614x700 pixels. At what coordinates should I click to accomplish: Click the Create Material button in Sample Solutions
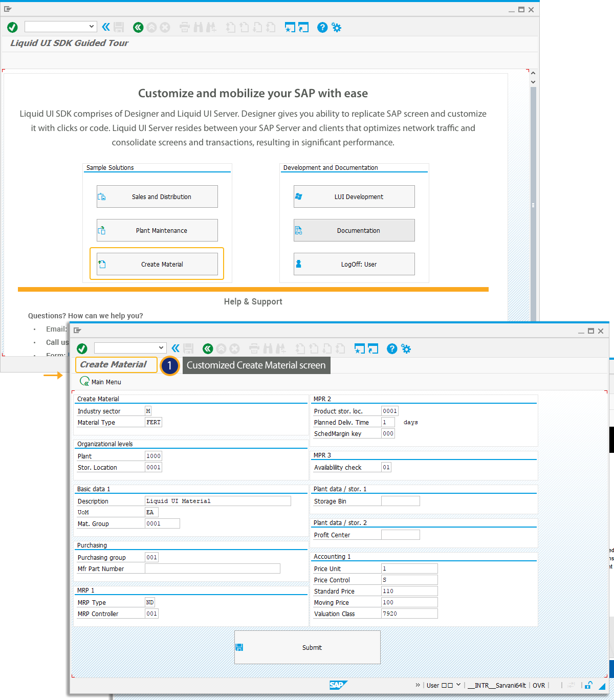pyautogui.click(x=157, y=264)
